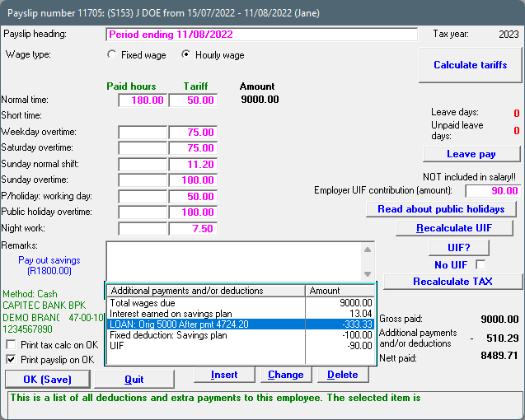Untick Print payslip on OK checkbox
Viewport: 525px width, 420px height.
11,360
